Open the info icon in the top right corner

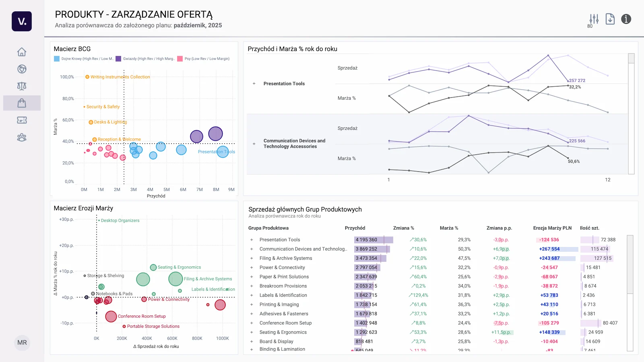coord(626,19)
